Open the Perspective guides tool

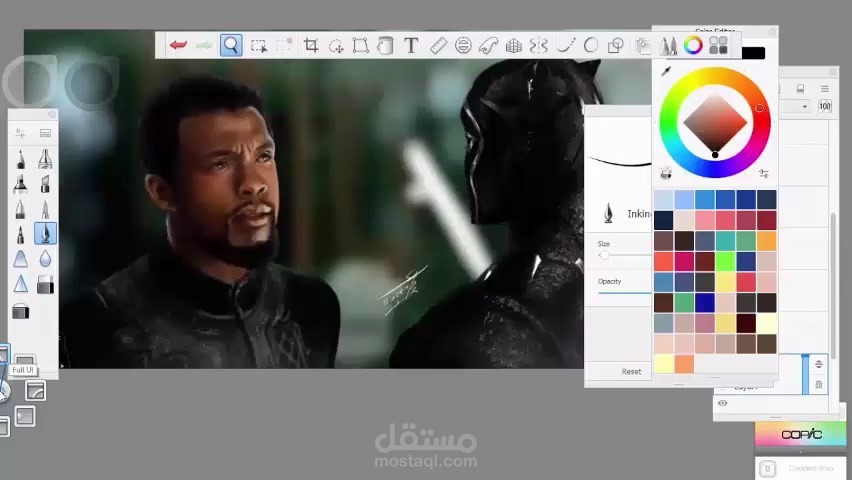coord(513,46)
